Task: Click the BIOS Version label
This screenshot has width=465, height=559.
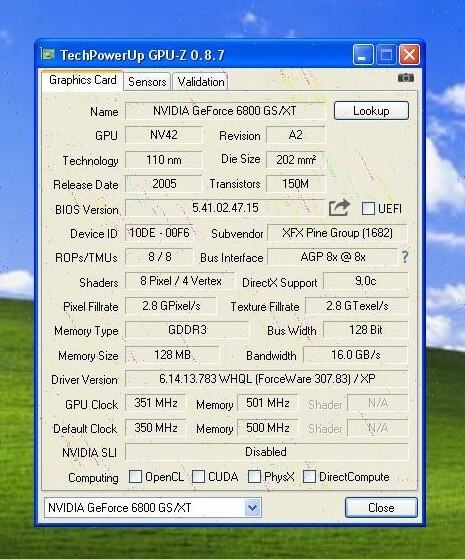Action: tap(87, 210)
